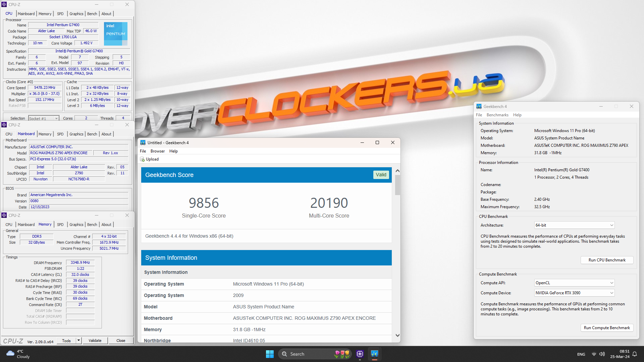The height and width of the screenshot is (362, 644).
Task: Click the Untitled - Geekbench 4 window icon
Action: click(x=143, y=142)
